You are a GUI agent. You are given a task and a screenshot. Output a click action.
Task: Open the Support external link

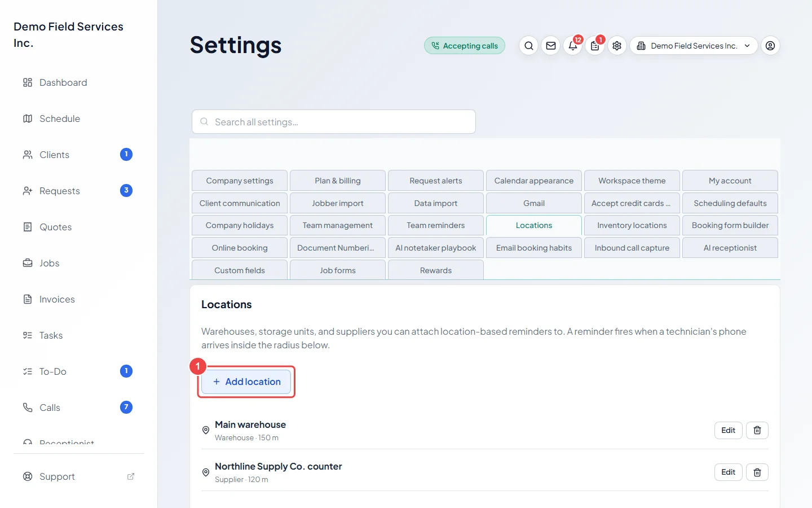79,476
